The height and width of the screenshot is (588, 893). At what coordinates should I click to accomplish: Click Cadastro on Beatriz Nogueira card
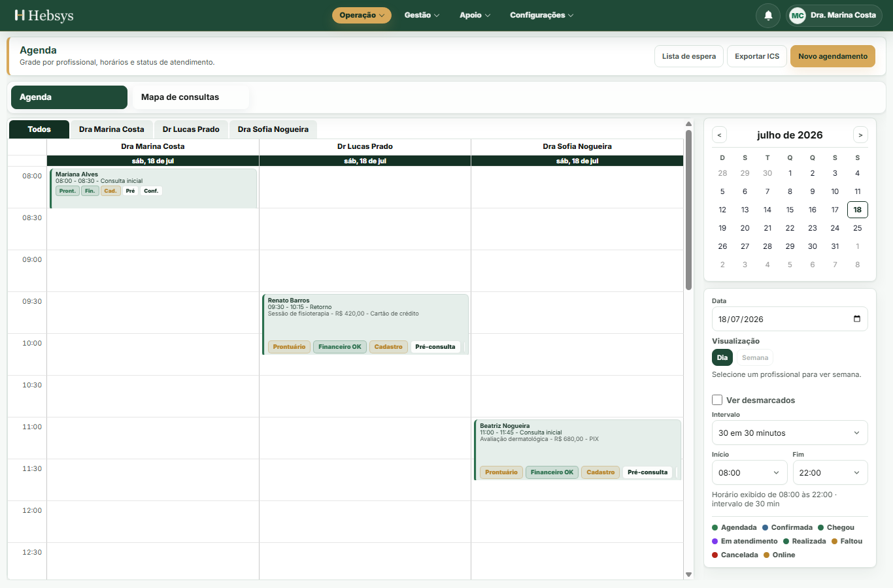[601, 472]
